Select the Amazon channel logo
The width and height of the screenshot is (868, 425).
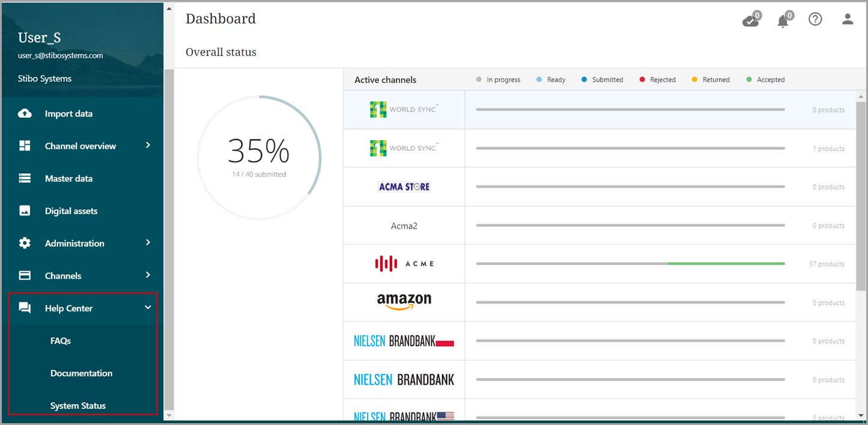pyautogui.click(x=404, y=301)
